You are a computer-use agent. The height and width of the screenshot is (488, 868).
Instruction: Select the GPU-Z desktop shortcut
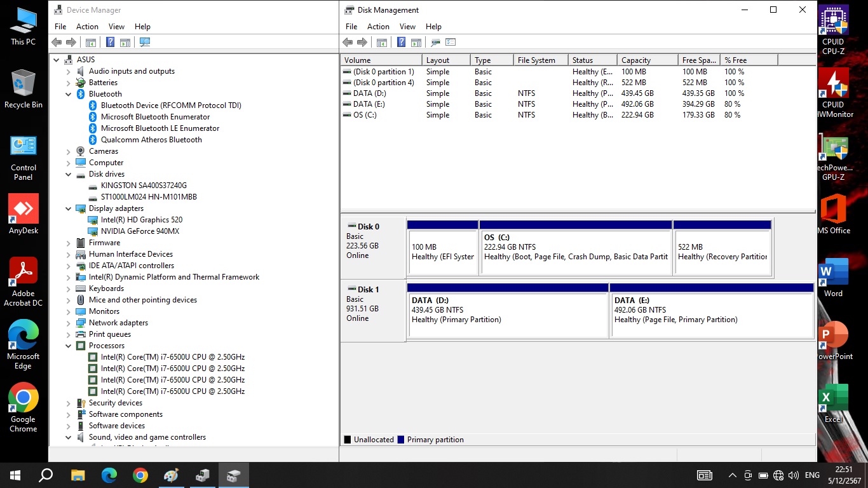point(834,156)
